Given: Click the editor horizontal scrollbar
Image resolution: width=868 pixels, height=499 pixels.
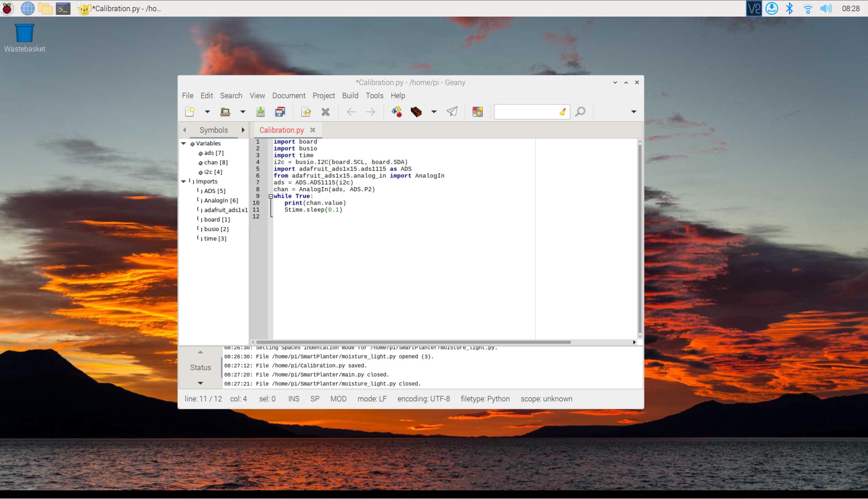Looking at the screenshot, I should 413,342.
